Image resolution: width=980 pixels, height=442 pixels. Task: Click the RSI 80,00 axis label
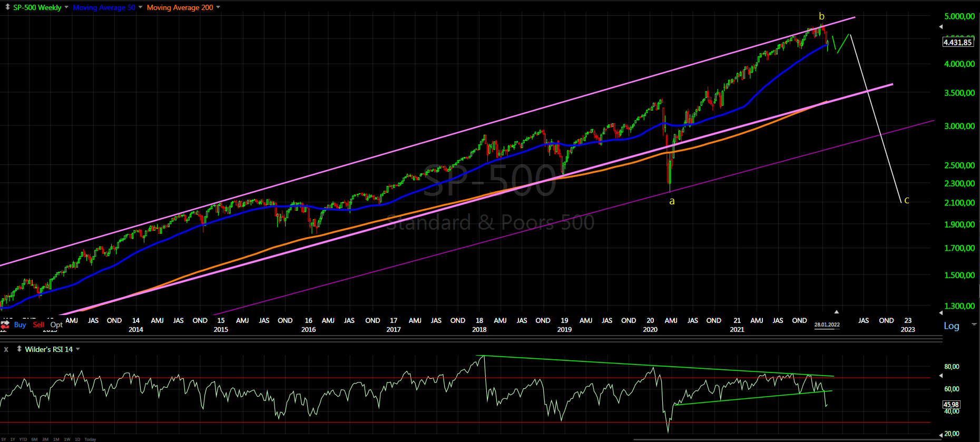(952, 367)
